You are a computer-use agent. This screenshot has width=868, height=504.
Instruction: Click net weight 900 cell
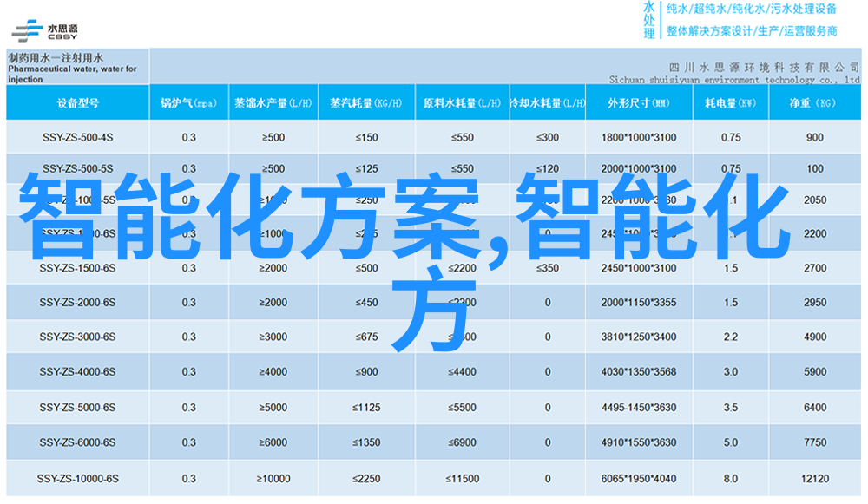click(815, 137)
